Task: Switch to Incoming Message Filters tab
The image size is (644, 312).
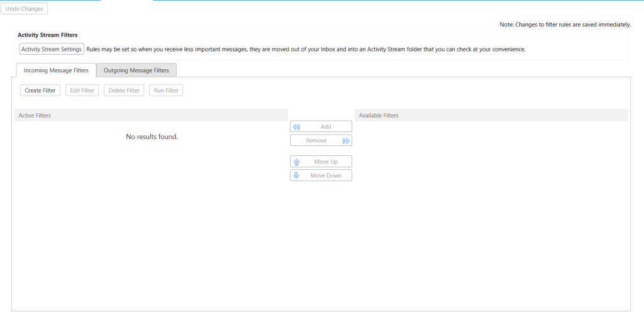Action: click(56, 70)
